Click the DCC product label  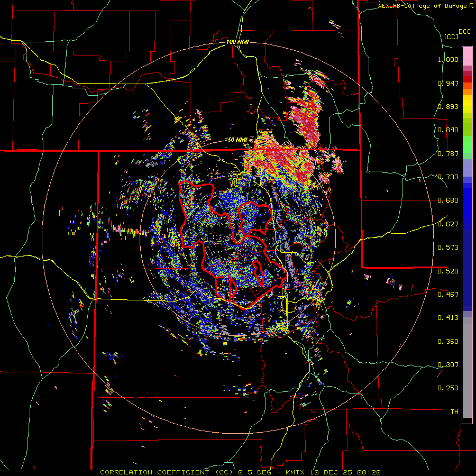464,32
